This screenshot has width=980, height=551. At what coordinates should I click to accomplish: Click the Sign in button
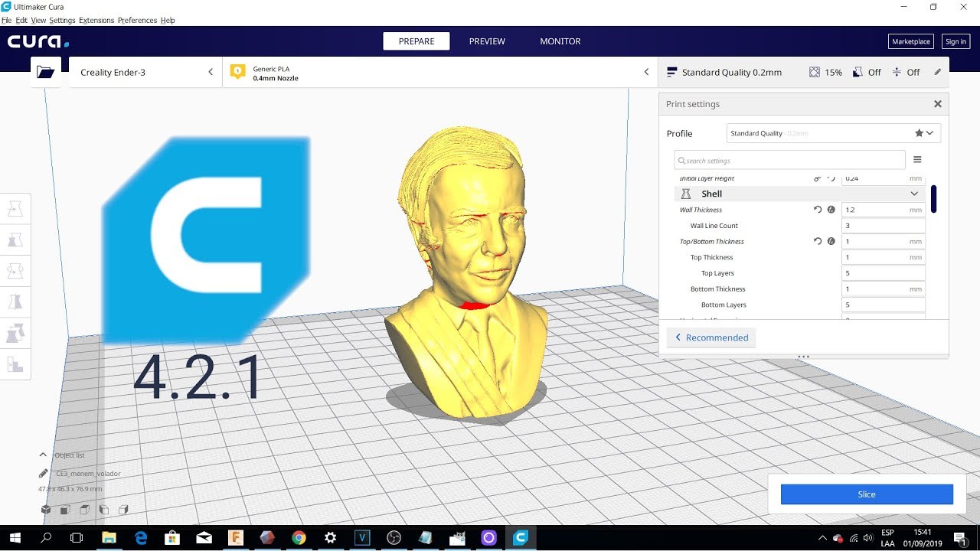[955, 41]
